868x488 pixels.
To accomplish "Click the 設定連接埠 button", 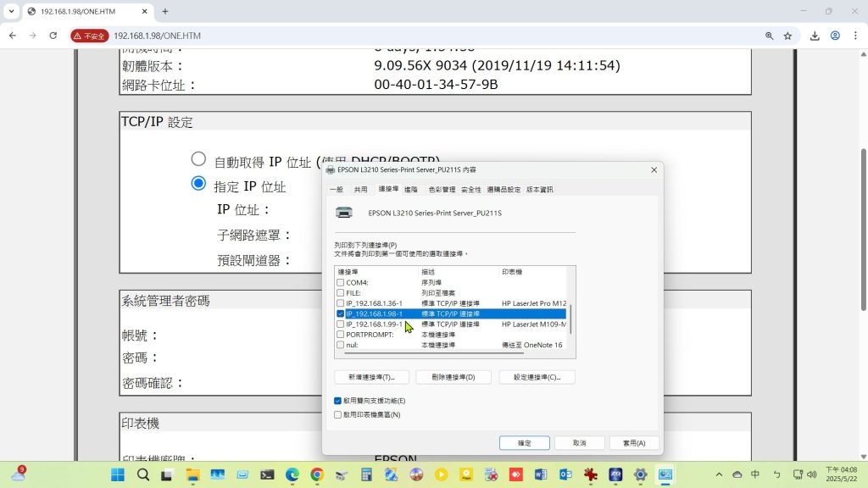I will click(537, 377).
